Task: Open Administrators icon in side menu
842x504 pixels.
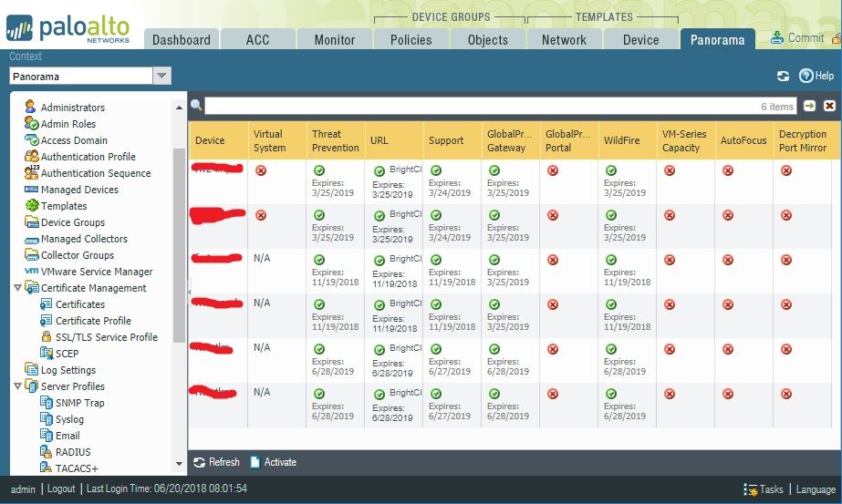Action: pos(31,107)
